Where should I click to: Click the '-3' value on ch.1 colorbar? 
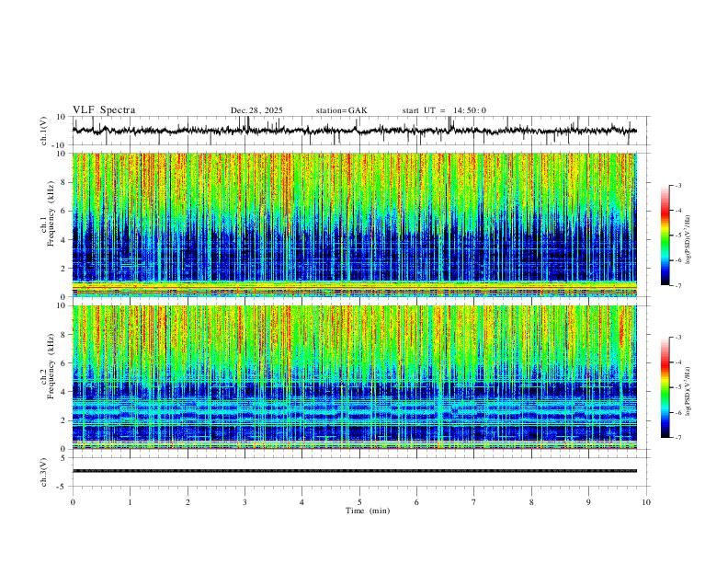pos(678,185)
